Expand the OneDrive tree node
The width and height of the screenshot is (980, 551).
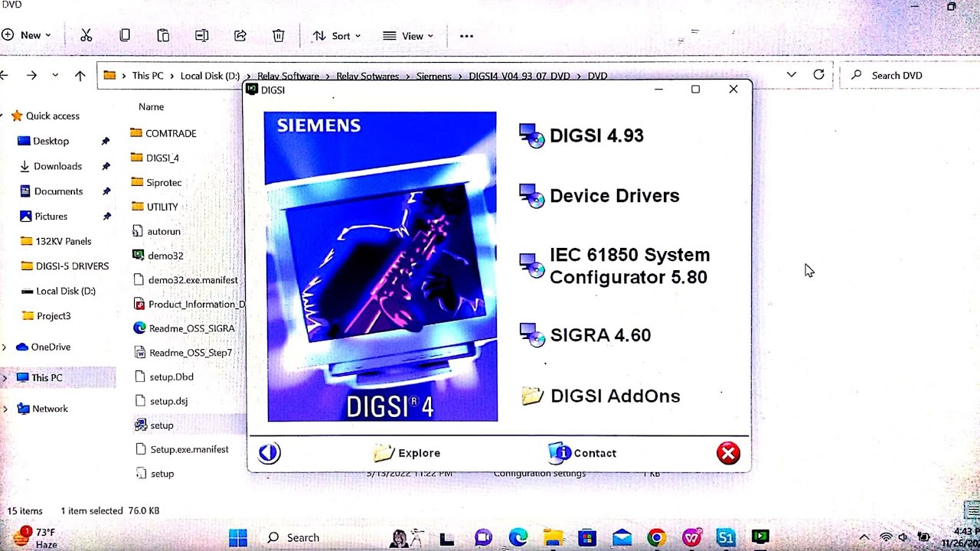[5, 347]
